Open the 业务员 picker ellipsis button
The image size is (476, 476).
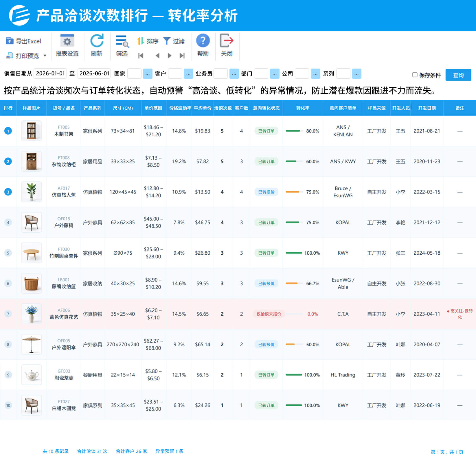click(234, 74)
